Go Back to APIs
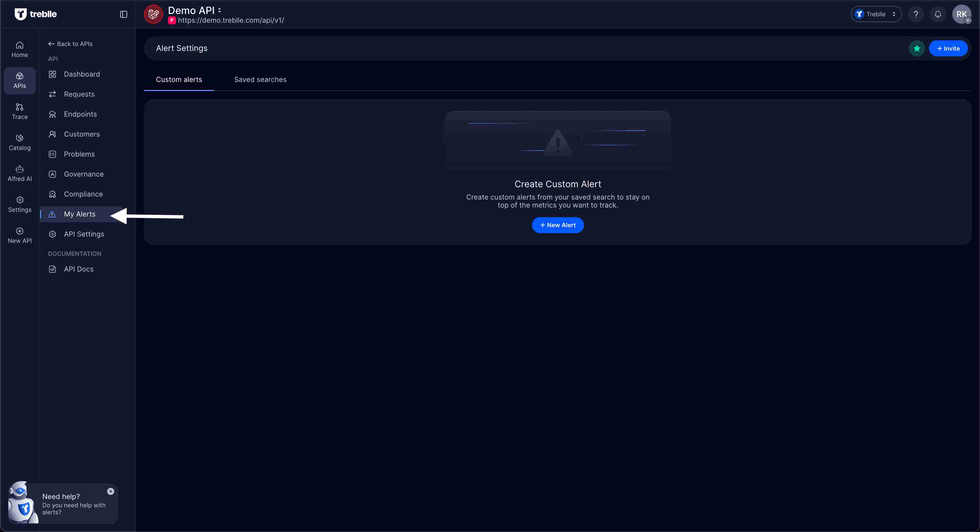The image size is (980, 532). click(x=70, y=44)
